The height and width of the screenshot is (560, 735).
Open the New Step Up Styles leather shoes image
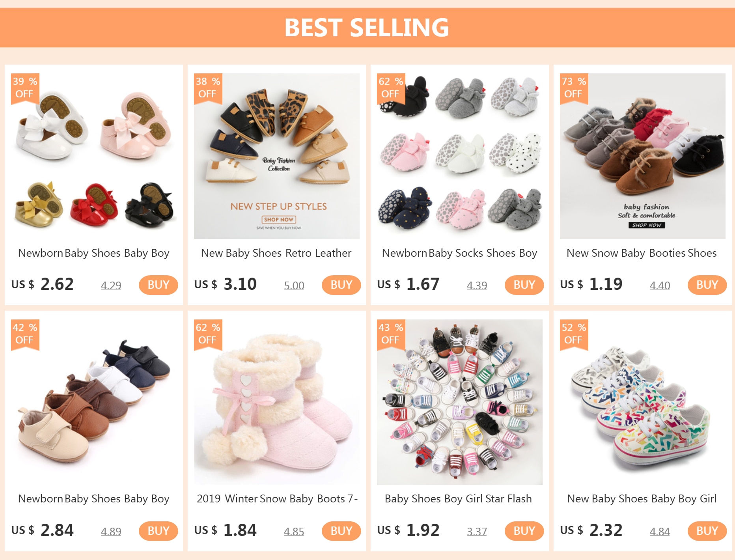point(277,156)
